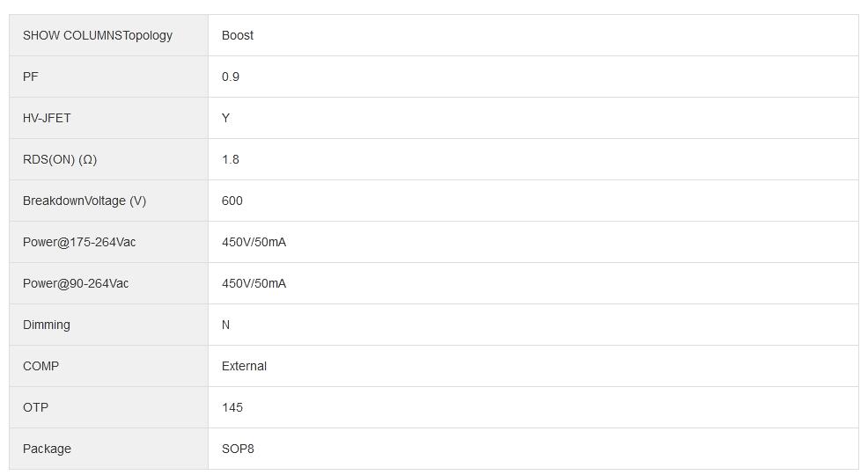Click the BreakdownVoltage (V) label
This screenshot has width=868, height=475.
(85, 201)
